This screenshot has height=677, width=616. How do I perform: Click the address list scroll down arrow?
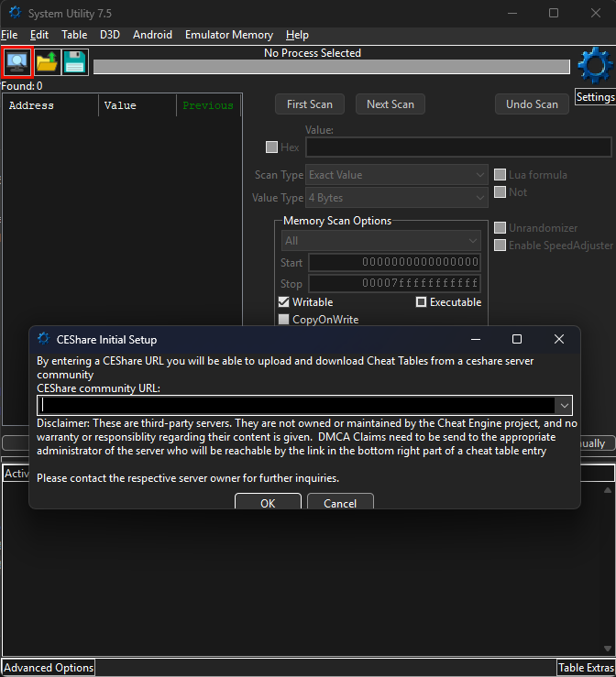coord(608,649)
